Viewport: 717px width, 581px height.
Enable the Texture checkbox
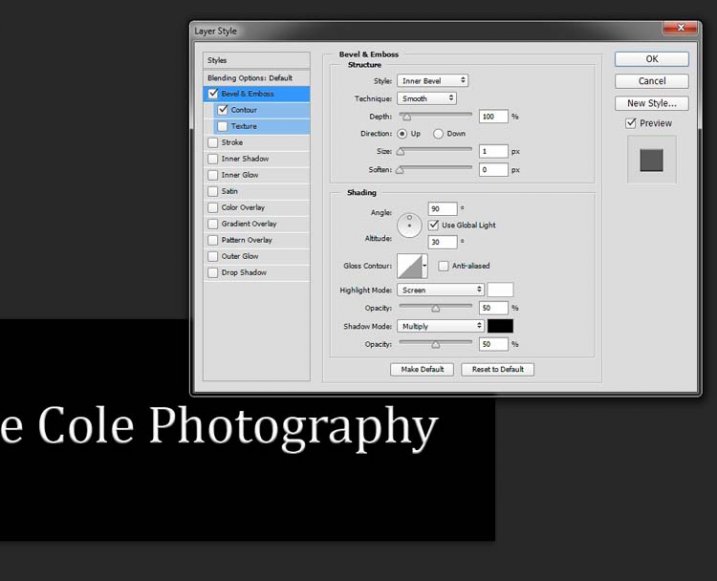[x=223, y=127]
